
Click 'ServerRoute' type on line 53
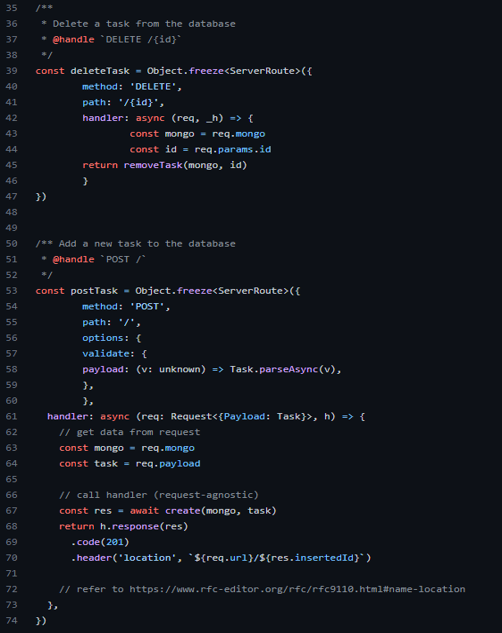click(x=253, y=291)
